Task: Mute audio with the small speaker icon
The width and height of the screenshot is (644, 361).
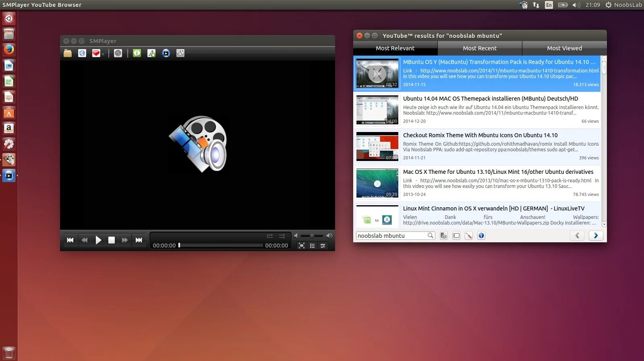Action: point(296,236)
